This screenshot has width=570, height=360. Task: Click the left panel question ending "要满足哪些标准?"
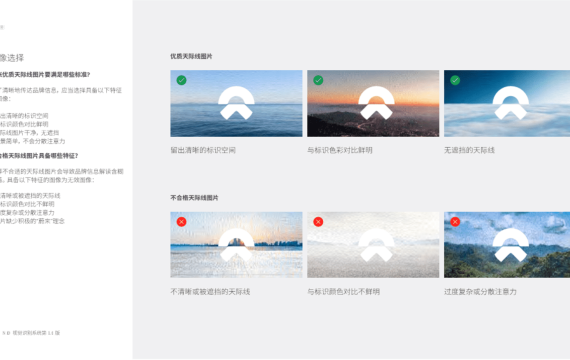pyautogui.click(x=45, y=75)
